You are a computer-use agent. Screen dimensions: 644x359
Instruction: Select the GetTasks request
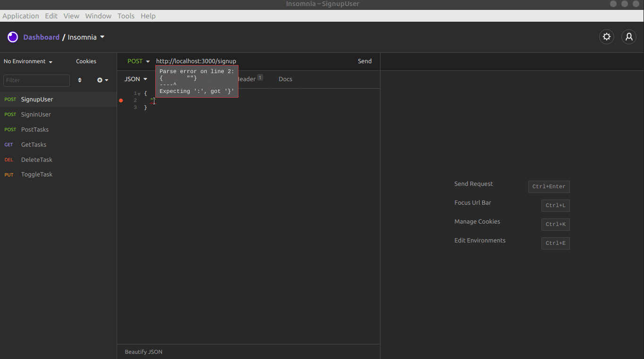(x=58, y=145)
